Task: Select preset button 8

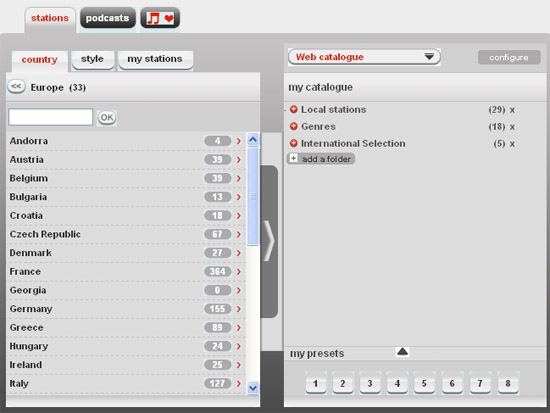Action: pyautogui.click(x=508, y=383)
